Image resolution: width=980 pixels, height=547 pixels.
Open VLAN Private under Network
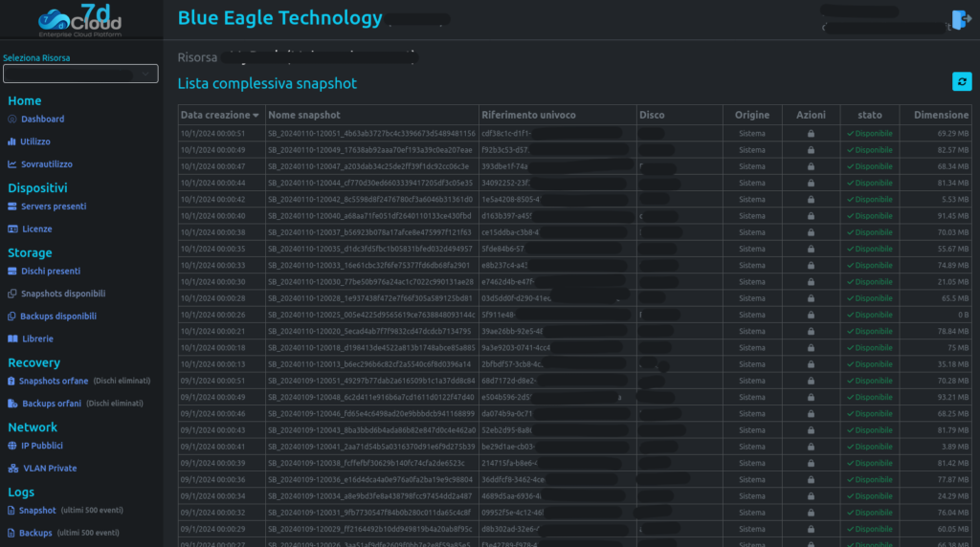pyautogui.click(x=50, y=469)
